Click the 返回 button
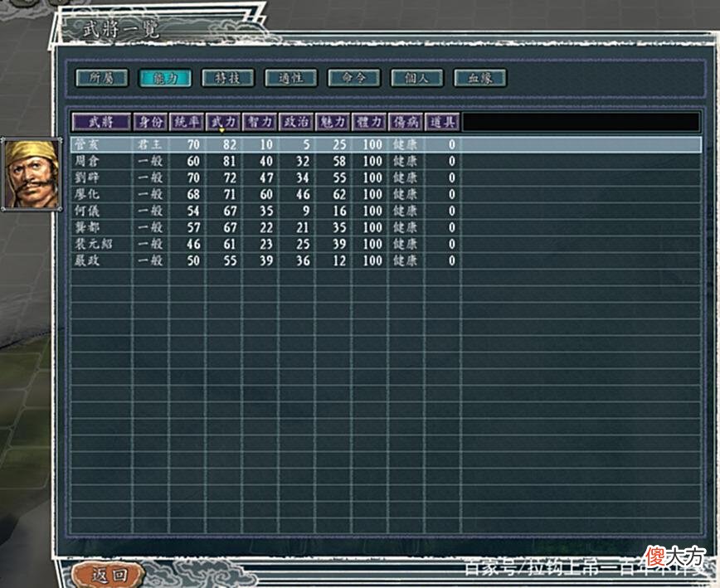Image resolution: width=720 pixels, height=588 pixels. (109, 574)
